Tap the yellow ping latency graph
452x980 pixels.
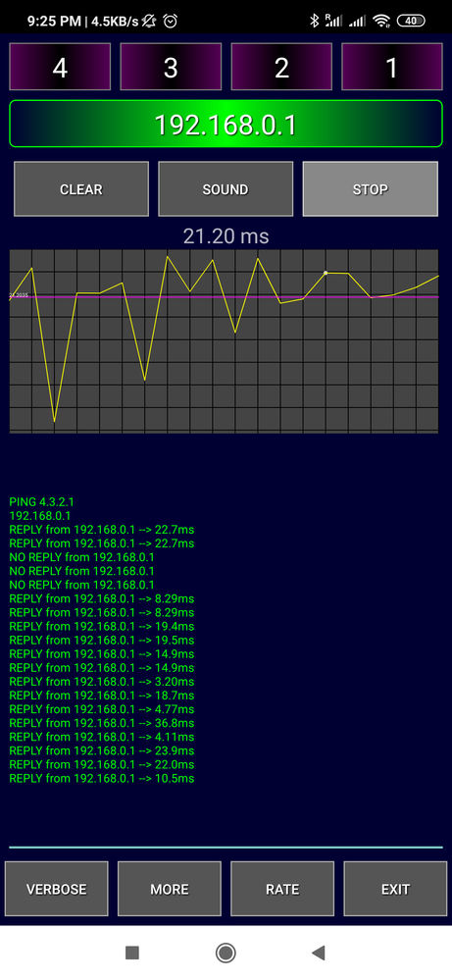225,341
